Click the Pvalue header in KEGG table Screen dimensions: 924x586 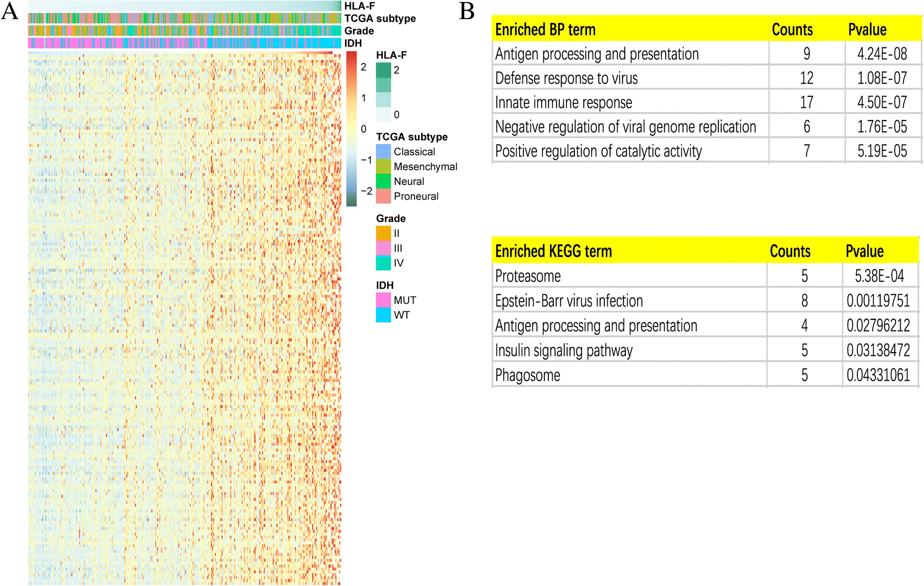865,251
